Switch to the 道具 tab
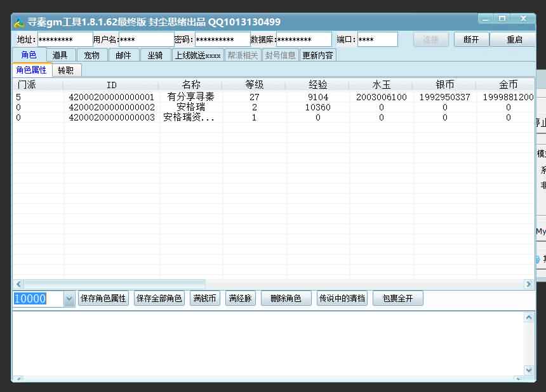Image resolution: width=546 pixels, height=392 pixels. [60, 55]
